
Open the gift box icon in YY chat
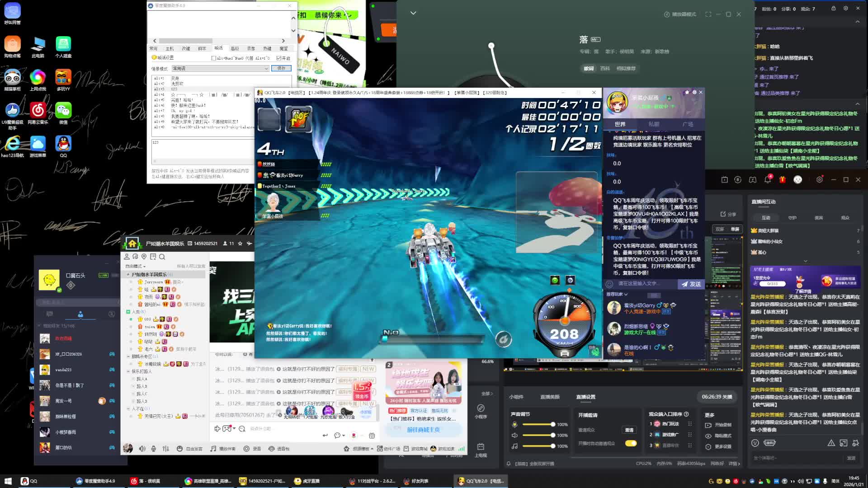[372, 436]
